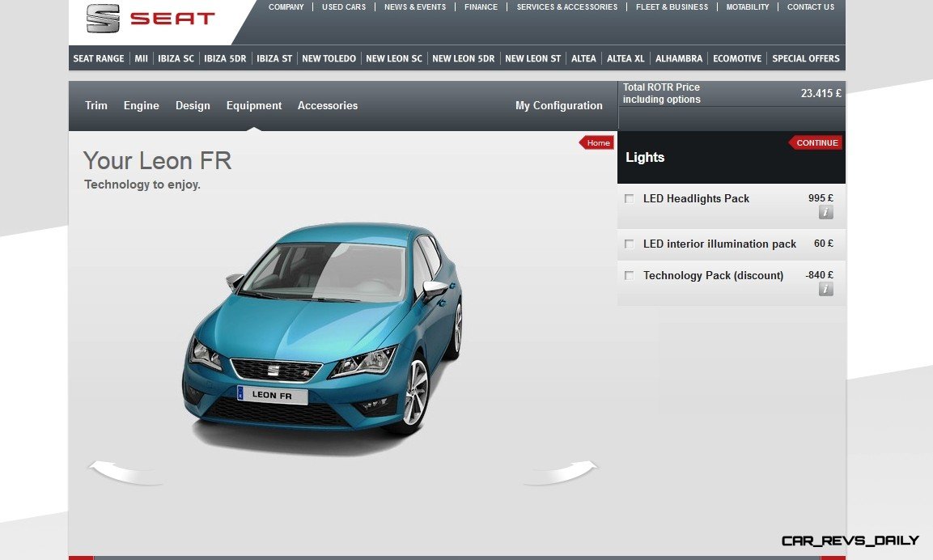Click the 995 £ price

coord(821,198)
